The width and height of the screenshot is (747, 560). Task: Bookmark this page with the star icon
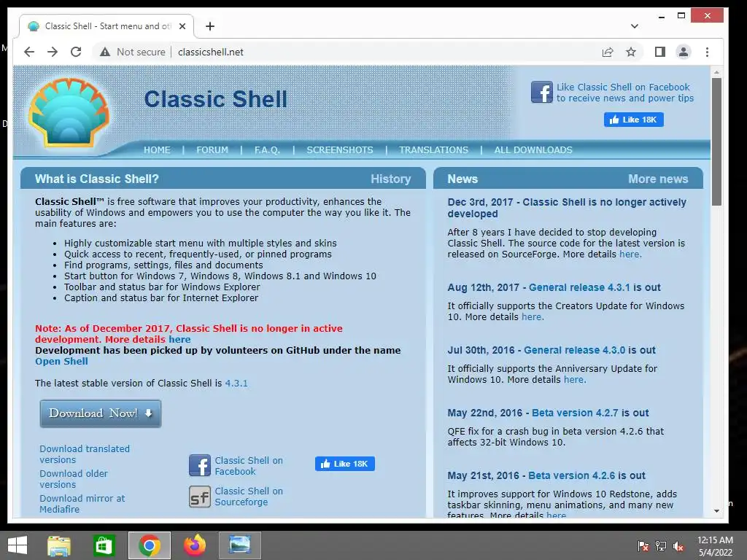click(631, 52)
